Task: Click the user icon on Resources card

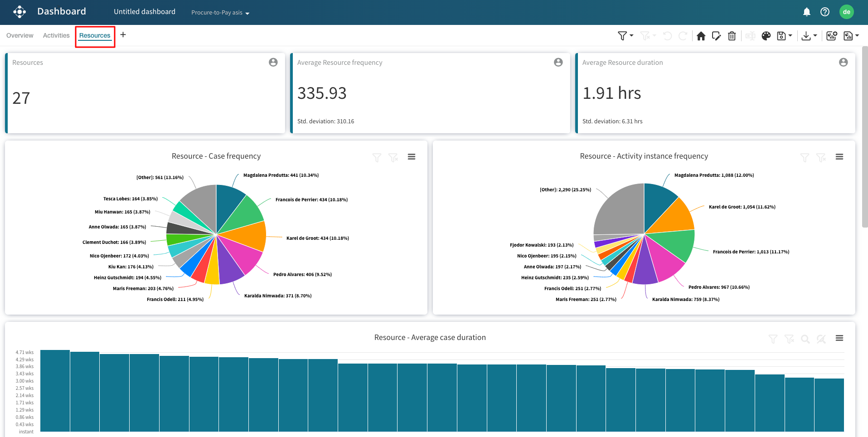Action: 273,63
